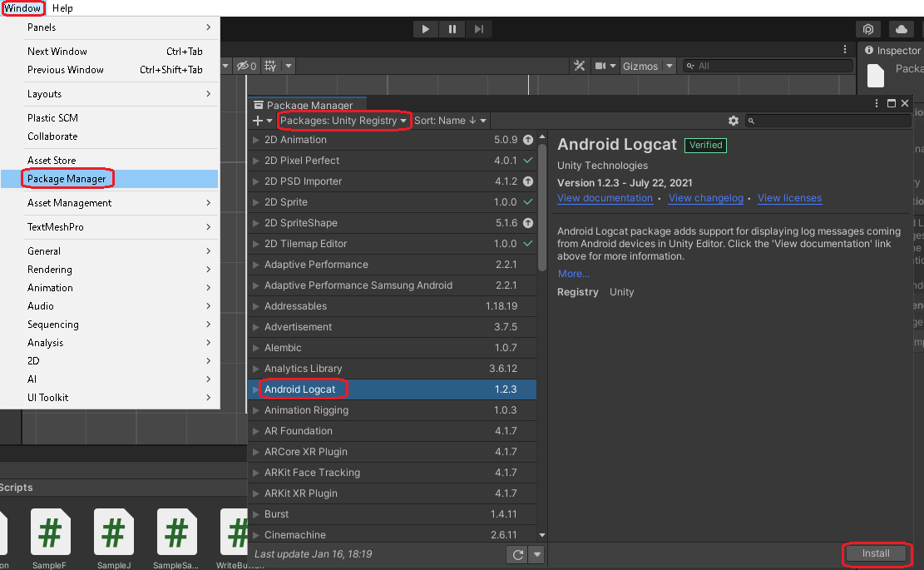Refresh the package list
Screen dimensions: 924x570
click(518, 554)
